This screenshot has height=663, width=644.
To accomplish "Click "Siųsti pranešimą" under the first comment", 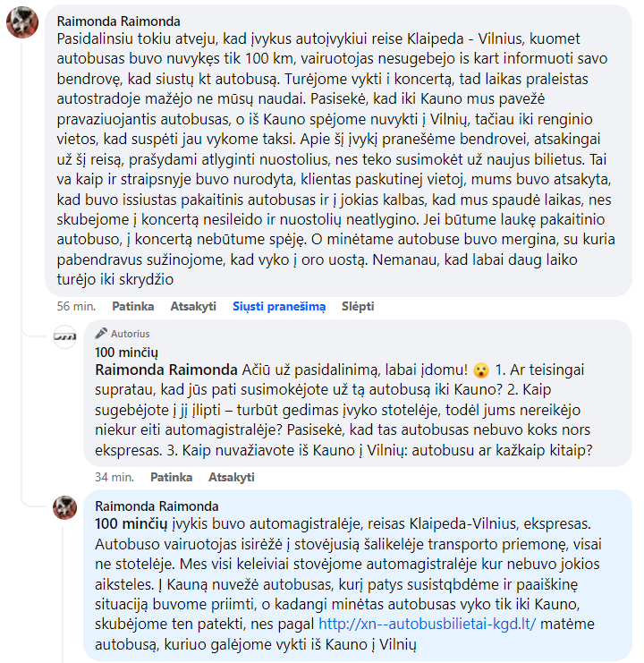I will click(279, 306).
